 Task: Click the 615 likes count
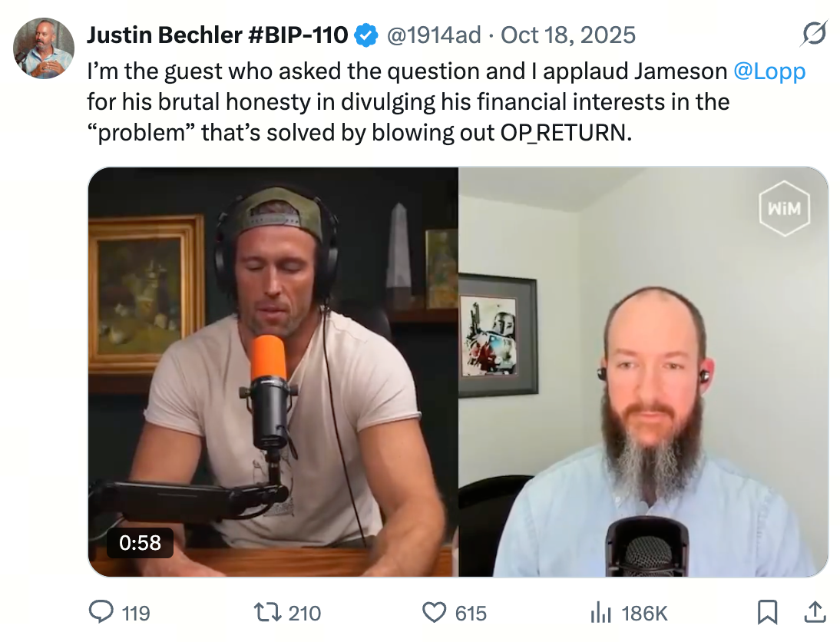pyautogui.click(x=471, y=613)
